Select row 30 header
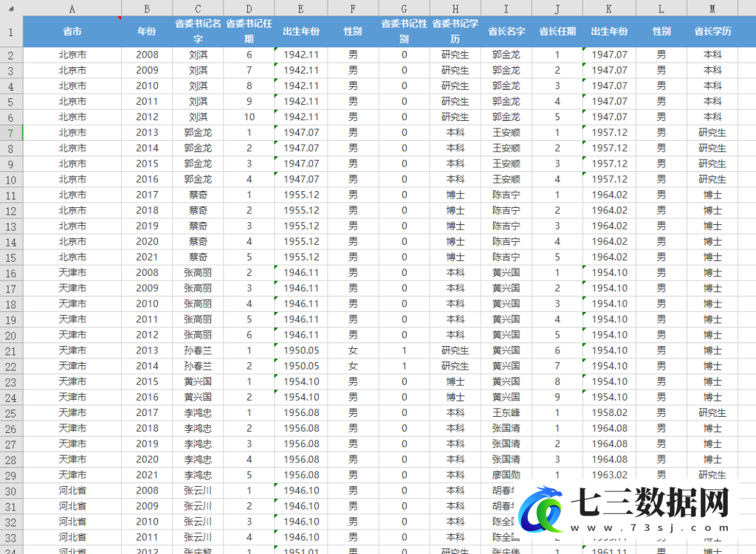Image resolution: width=756 pixels, height=554 pixels. (11, 491)
